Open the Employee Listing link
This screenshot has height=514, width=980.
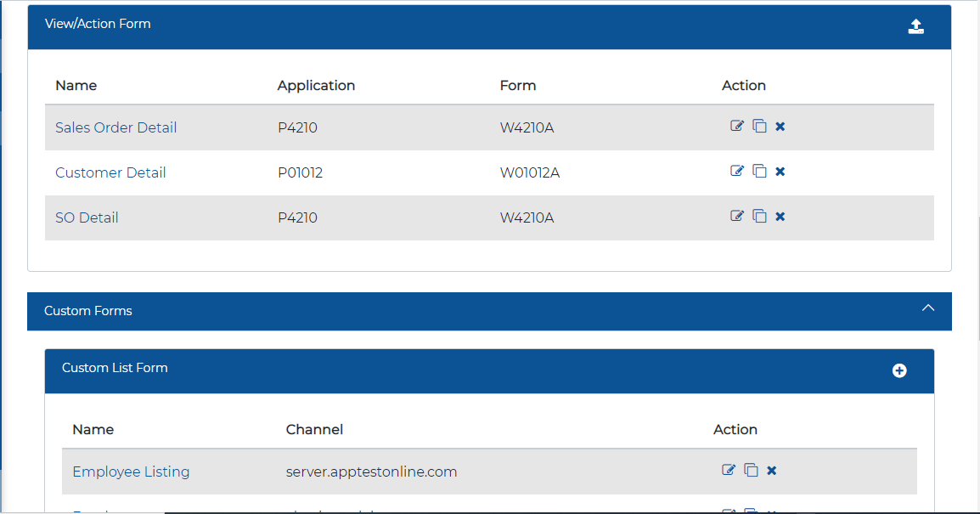[131, 472]
